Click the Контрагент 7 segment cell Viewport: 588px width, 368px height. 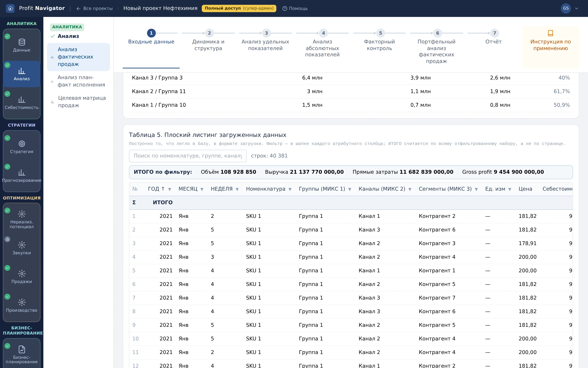pos(437,298)
